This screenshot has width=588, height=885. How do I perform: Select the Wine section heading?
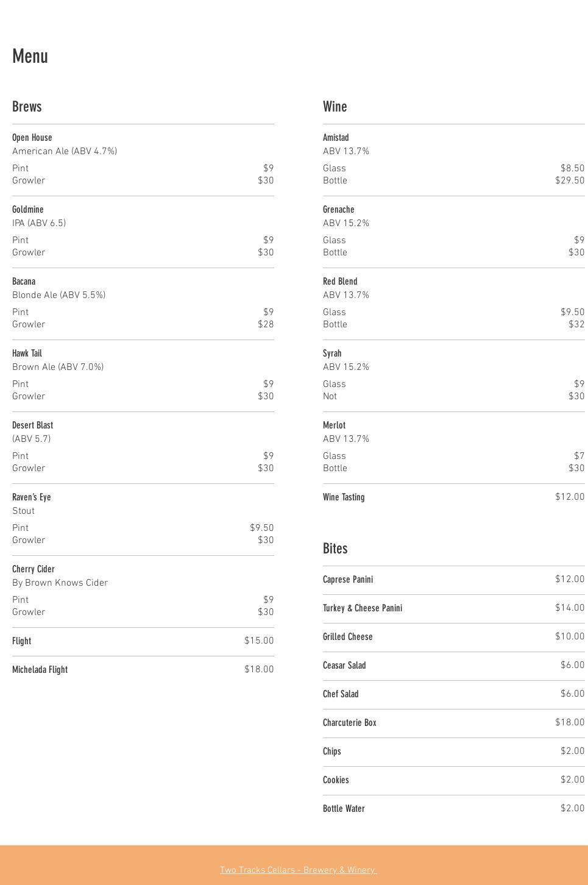(335, 107)
